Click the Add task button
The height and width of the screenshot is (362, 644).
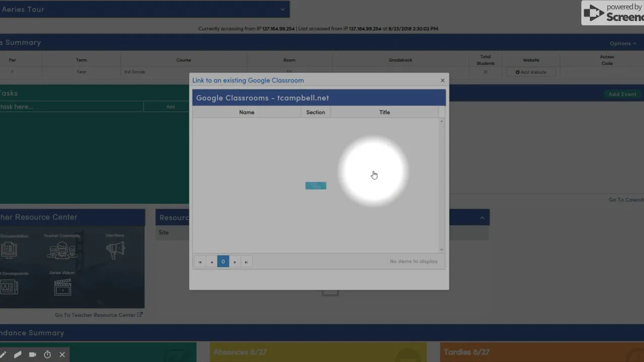[171, 107]
